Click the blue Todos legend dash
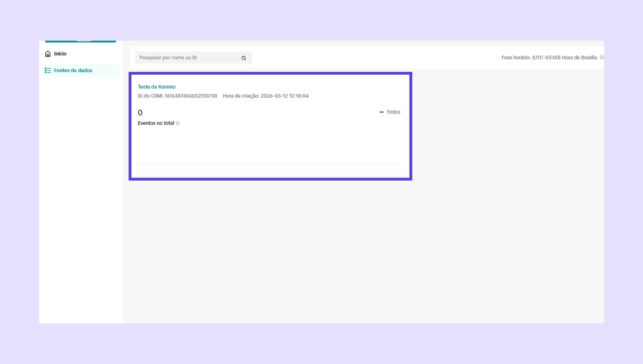 tap(382, 112)
